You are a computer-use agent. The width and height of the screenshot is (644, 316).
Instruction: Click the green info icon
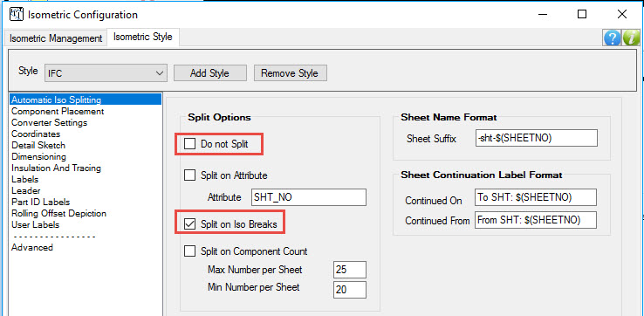click(x=631, y=38)
